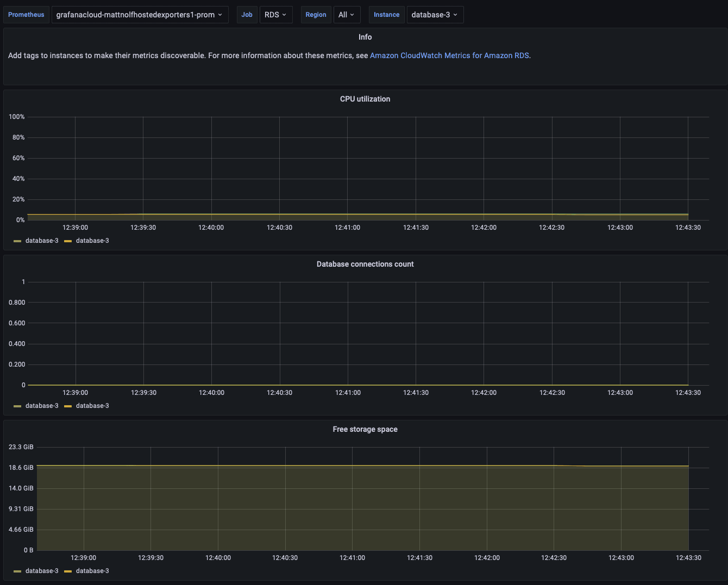The height and width of the screenshot is (585, 728).
Task: Click the Region variable label
Action: (x=316, y=15)
